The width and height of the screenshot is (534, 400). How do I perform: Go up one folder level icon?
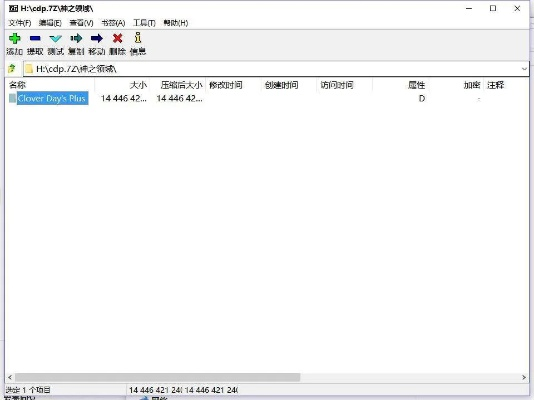tap(12, 69)
